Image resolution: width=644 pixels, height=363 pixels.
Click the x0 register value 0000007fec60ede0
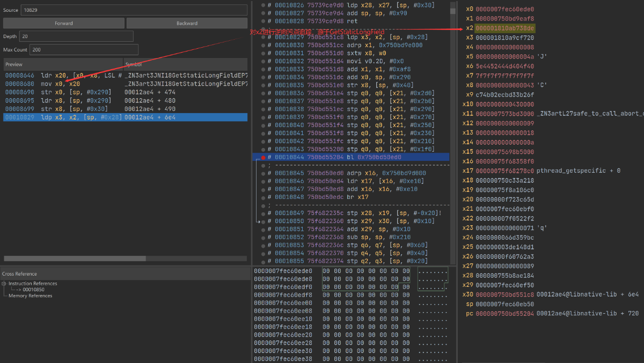(x=504, y=9)
